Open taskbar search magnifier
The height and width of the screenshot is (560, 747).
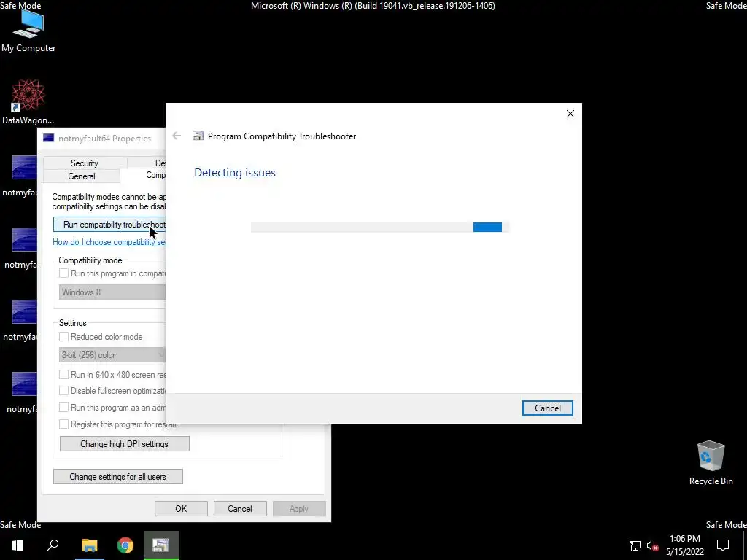(x=53, y=545)
